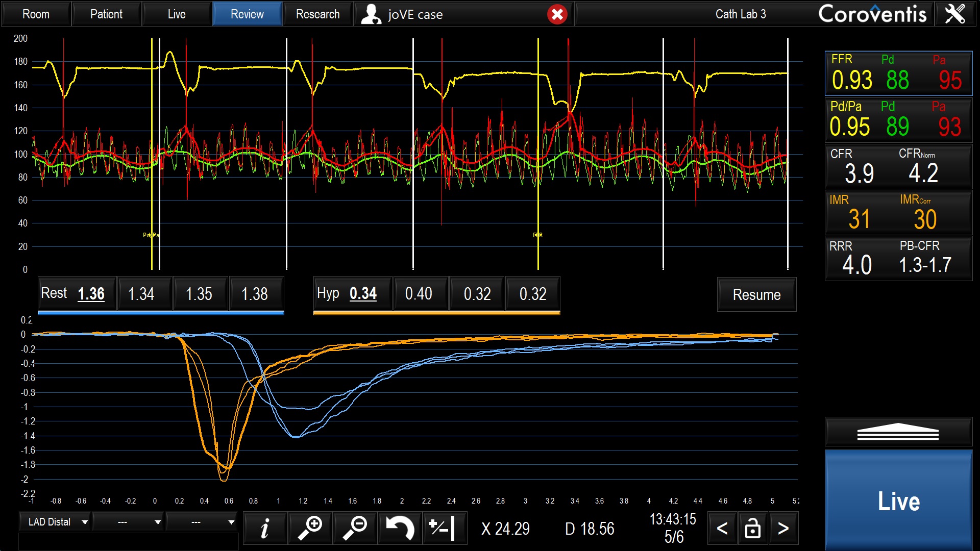Expand the panel with the striped triangle button
Viewport: 980px width, 551px height.
pyautogui.click(x=898, y=432)
